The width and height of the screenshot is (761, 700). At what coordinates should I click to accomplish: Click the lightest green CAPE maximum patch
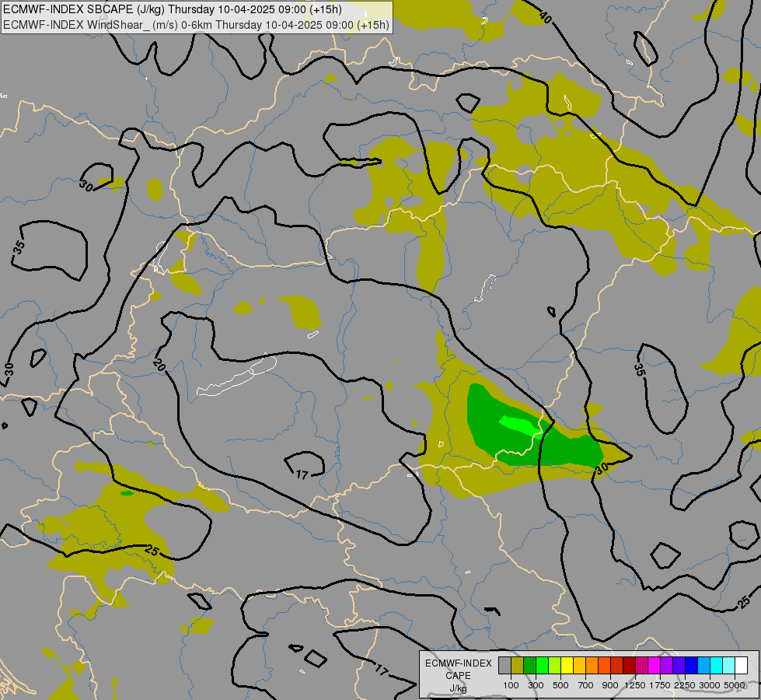pos(520,425)
